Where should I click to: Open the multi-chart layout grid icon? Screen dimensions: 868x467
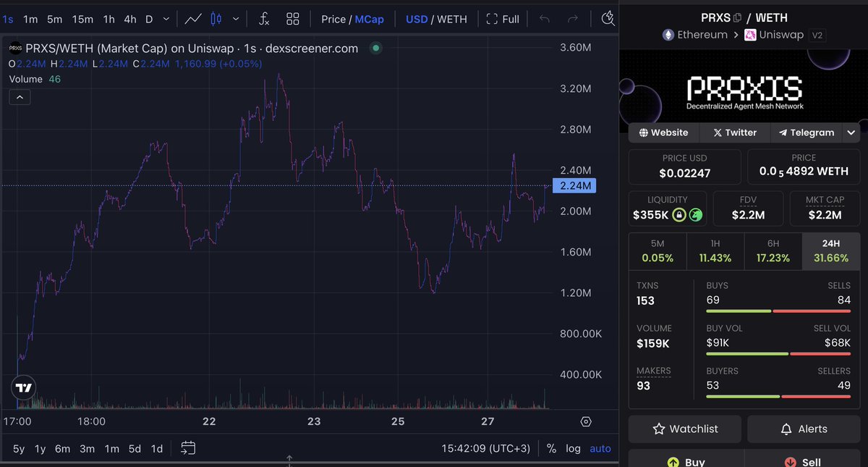pyautogui.click(x=292, y=19)
